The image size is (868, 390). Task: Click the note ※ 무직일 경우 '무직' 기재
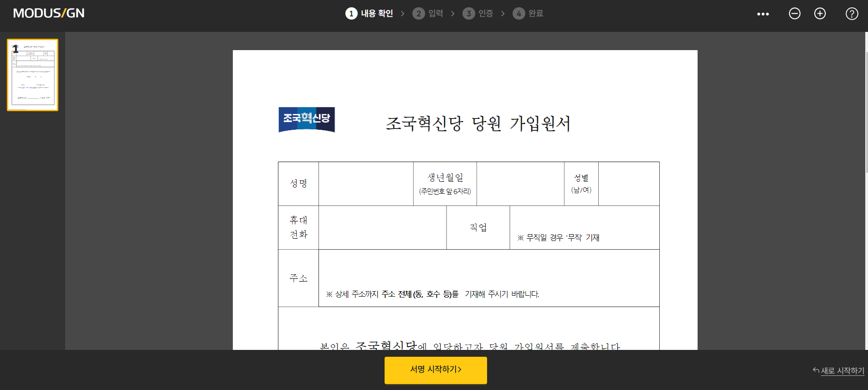pyautogui.click(x=559, y=237)
